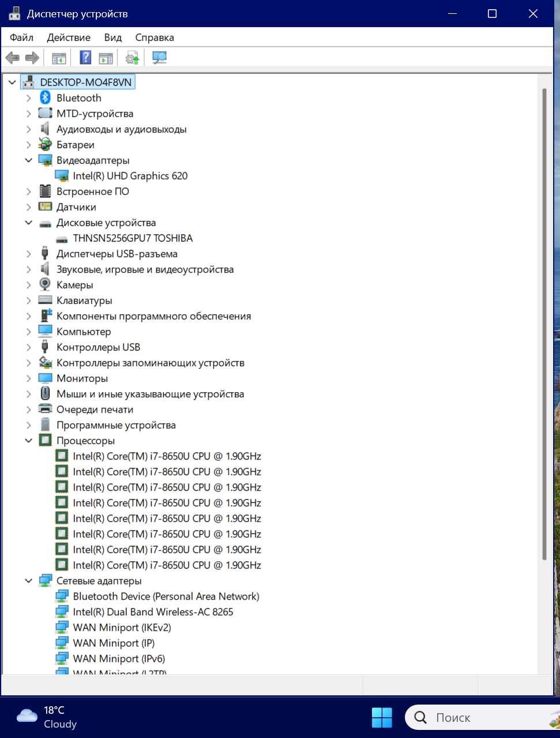Click the Датчики category label
The width and height of the screenshot is (560, 738).
pyautogui.click(x=76, y=207)
